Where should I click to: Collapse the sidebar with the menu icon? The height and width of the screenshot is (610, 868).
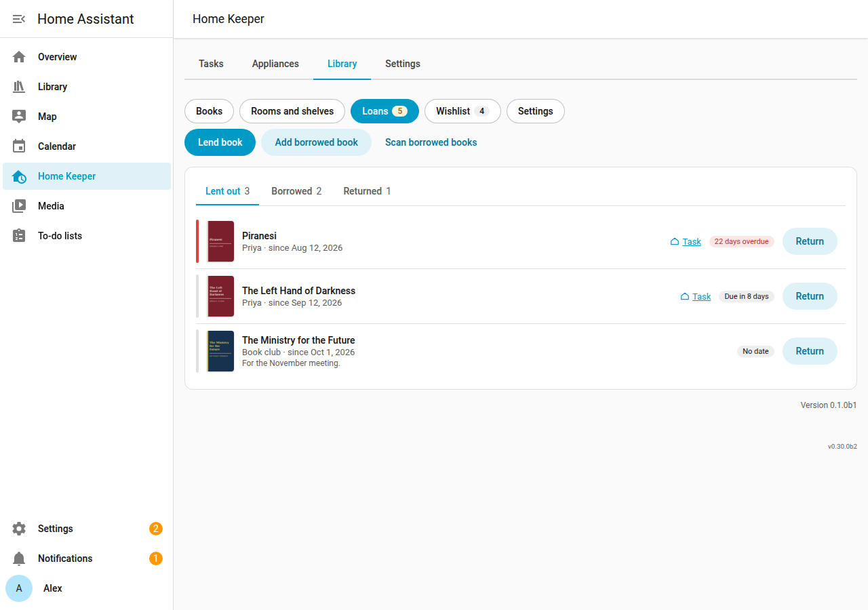click(19, 19)
